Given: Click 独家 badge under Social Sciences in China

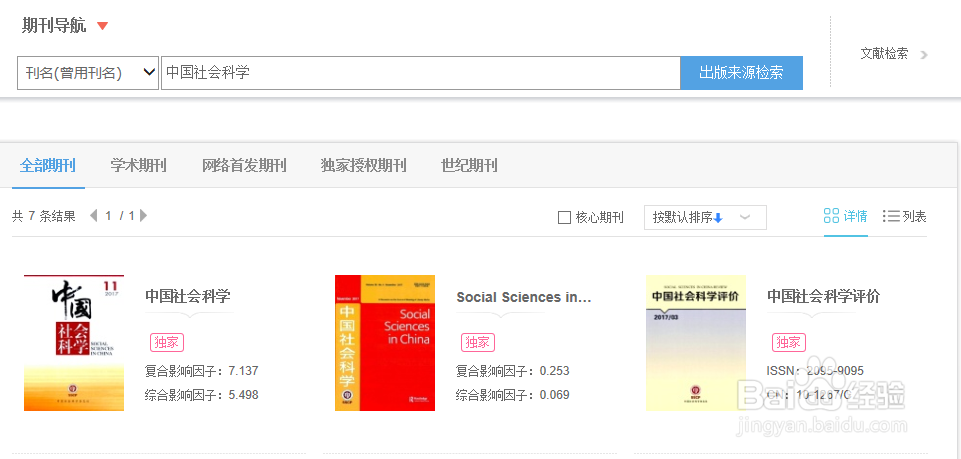Looking at the screenshot, I should pyautogui.click(x=477, y=343).
